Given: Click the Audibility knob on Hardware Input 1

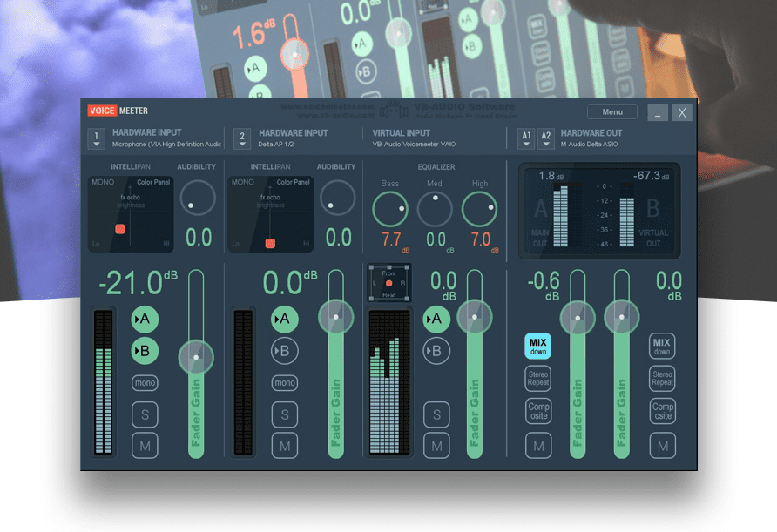Looking at the screenshot, I should pyautogui.click(x=197, y=199).
